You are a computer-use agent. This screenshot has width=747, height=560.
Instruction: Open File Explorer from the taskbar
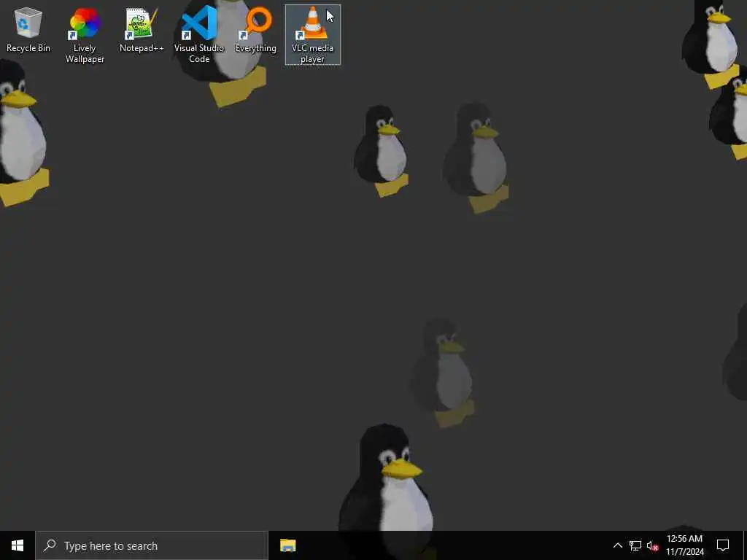click(287, 545)
